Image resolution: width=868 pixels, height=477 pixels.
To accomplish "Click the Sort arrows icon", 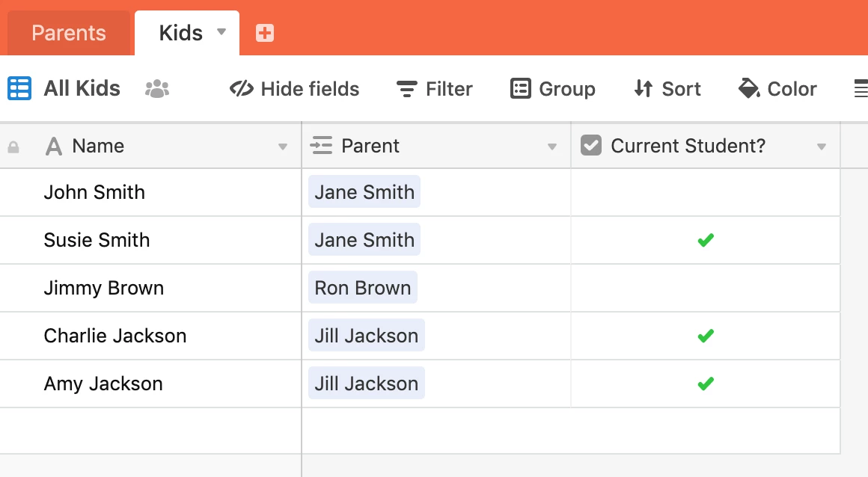I will tap(643, 89).
